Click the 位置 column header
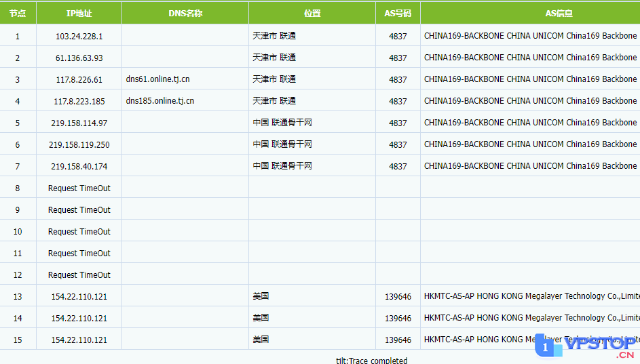Image resolution: width=640 pixels, height=364 pixels. (x=312, y=13)
